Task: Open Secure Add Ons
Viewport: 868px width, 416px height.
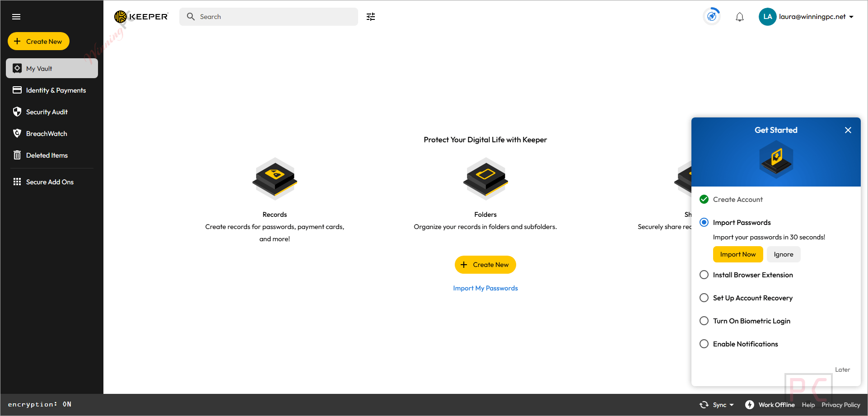Action: (x=52, y=182)
